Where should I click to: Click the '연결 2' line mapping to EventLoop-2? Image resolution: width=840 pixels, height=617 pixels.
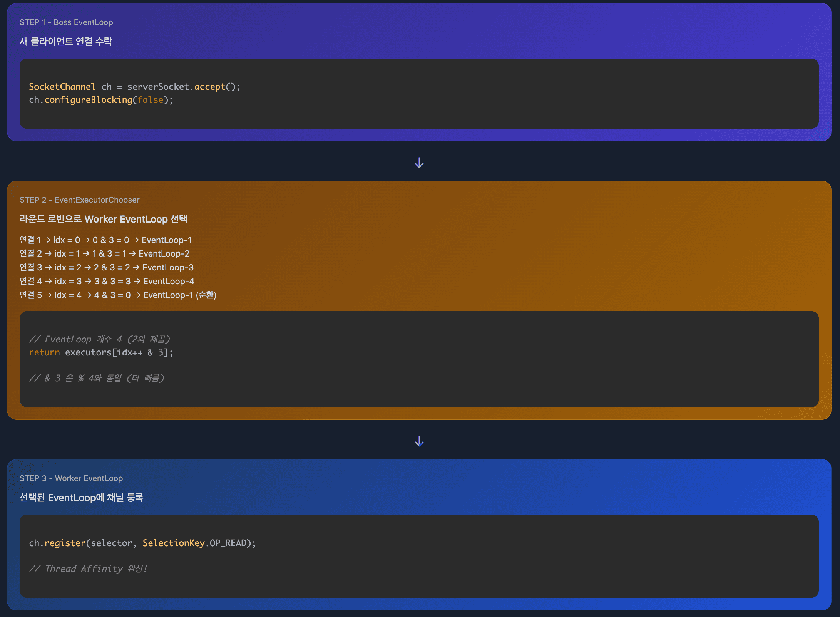(104, 253)
